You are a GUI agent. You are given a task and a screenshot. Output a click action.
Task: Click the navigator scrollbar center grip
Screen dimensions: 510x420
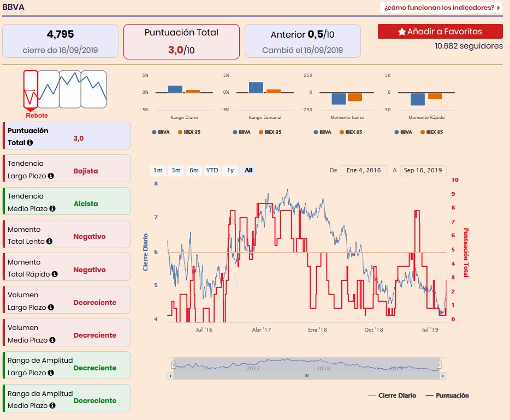(x=306, y=375)
